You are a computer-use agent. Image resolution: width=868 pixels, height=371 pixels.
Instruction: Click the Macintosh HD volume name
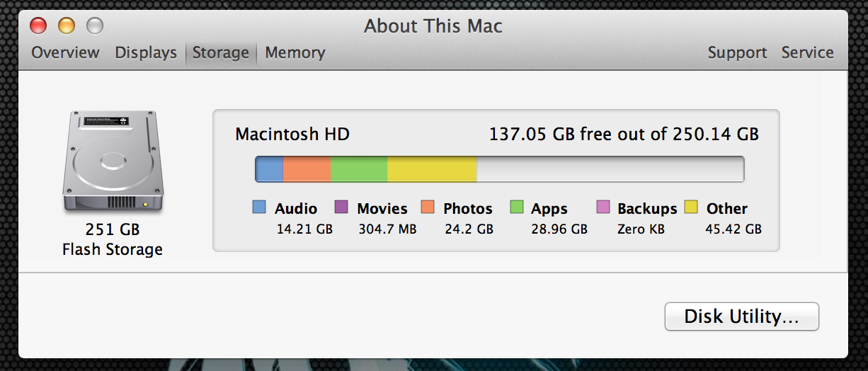(x=292, y=134)
